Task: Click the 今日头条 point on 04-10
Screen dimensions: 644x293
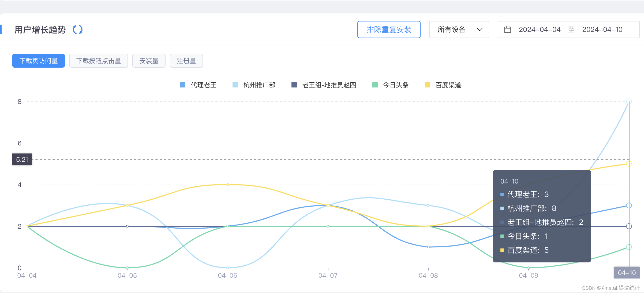Action: point(629,247)
